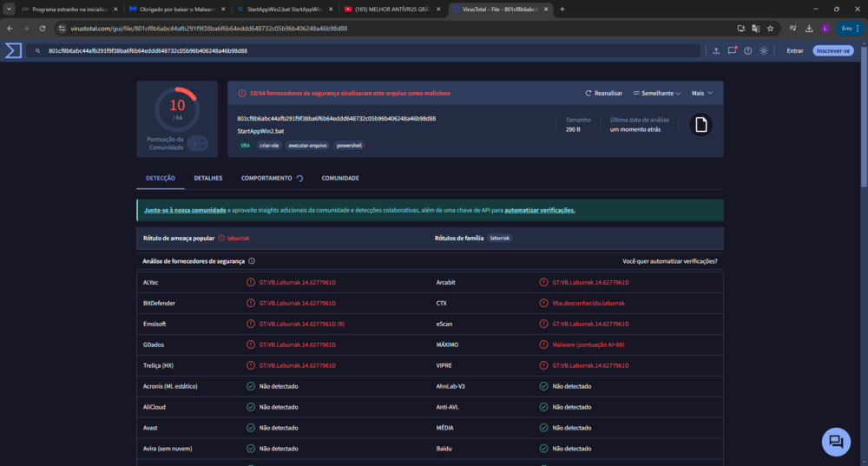Click the VirusTotal hash search field

[x=365, y=50]
